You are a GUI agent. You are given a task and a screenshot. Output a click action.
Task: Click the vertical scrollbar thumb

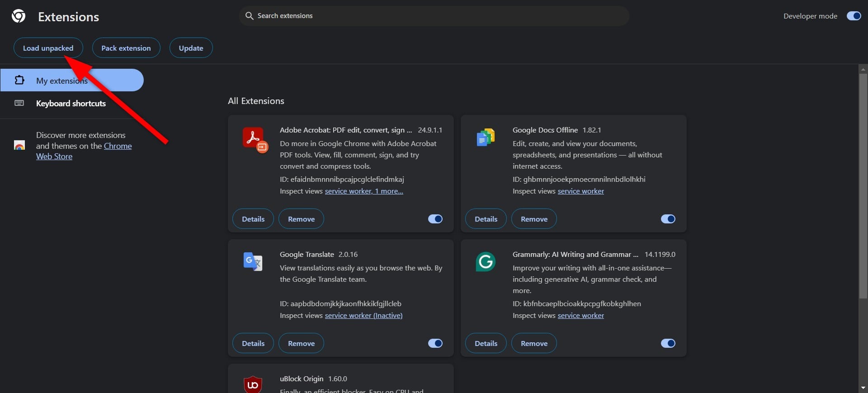click(863, 185)
